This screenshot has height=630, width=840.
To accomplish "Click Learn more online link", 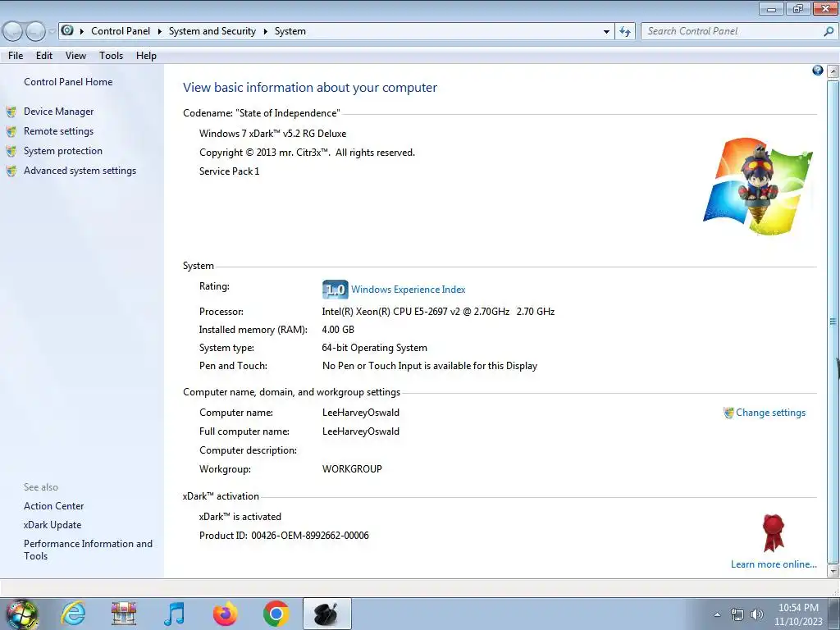I will pos(774,564).
